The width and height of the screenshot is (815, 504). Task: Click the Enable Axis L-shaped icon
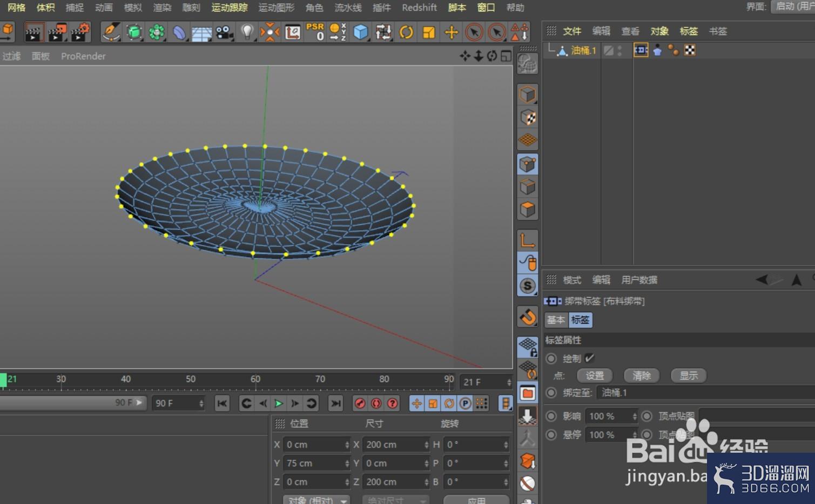tap(527, 240)
